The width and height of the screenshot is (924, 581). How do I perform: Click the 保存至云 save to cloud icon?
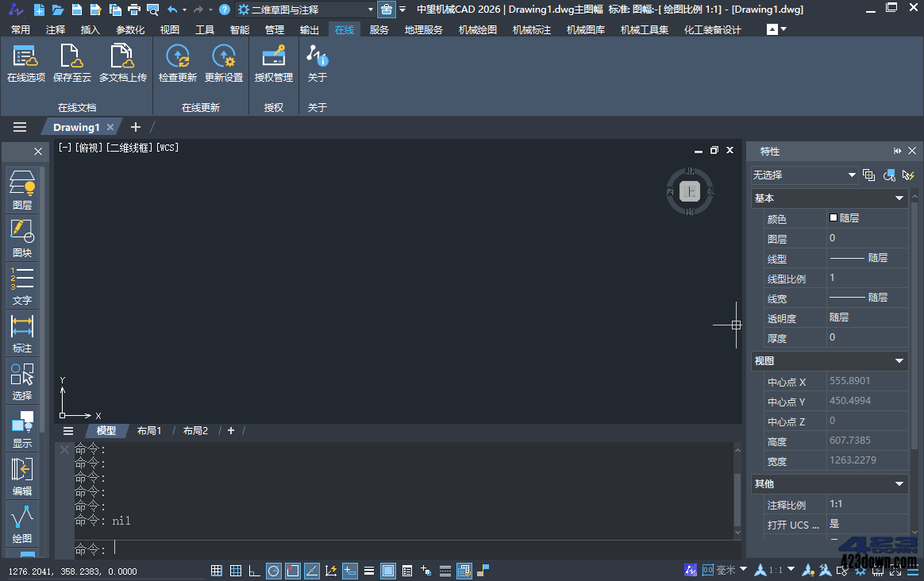click(72, 63)
